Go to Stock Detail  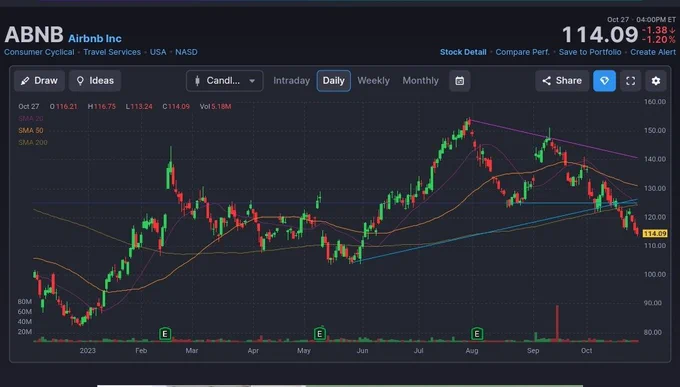[x=463, y=52]
